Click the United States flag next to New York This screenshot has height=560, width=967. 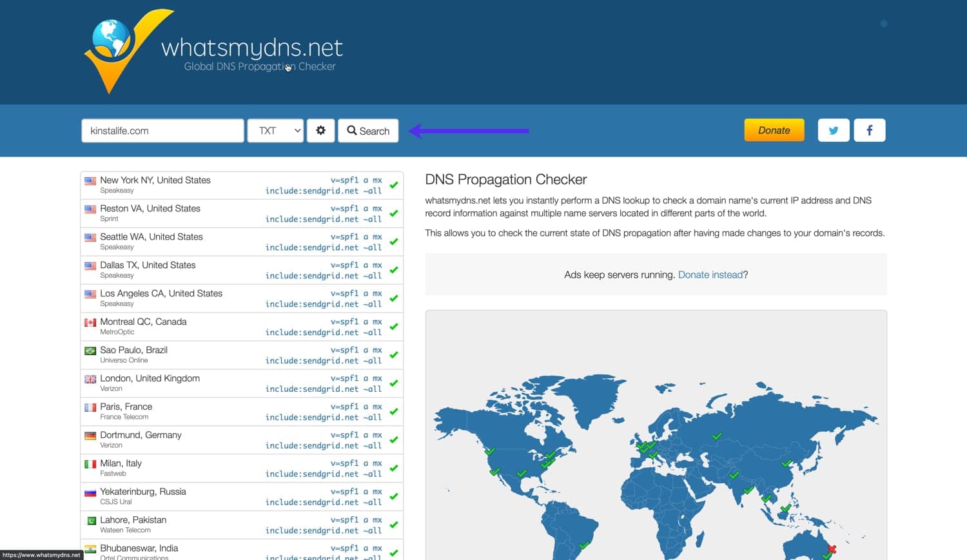point(90,181)
